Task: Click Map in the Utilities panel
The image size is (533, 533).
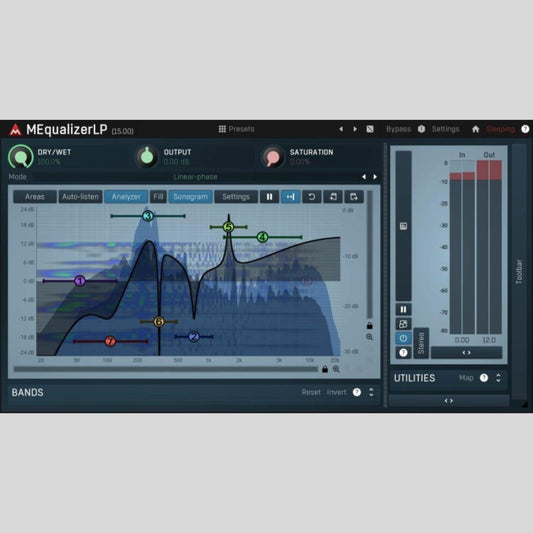Action: tap(466, 378)
